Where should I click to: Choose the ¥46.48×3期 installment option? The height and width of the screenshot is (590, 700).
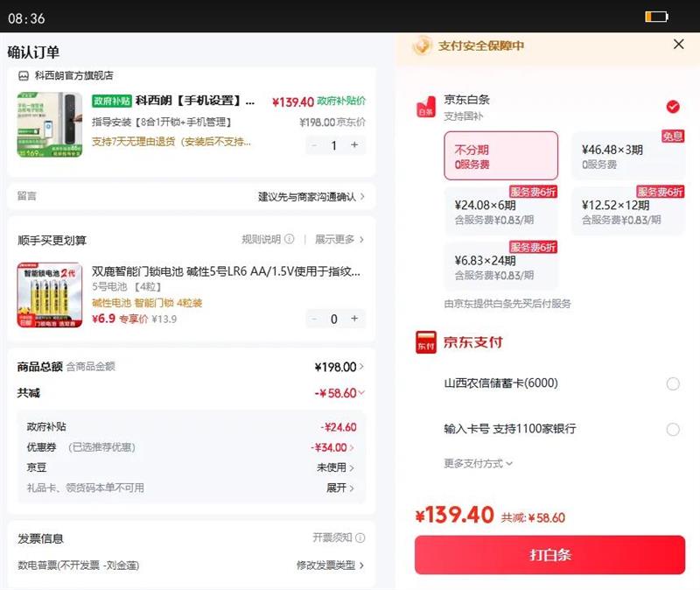[x=628, y=156]
